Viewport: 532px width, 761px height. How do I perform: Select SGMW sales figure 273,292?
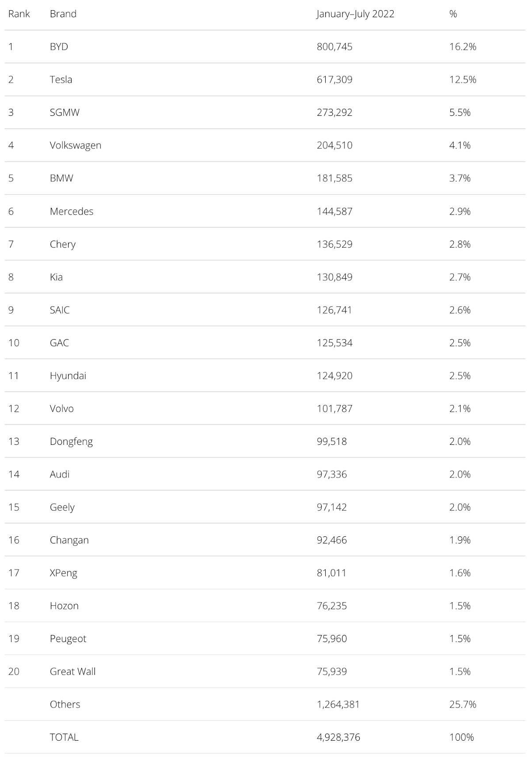point(334,112)
